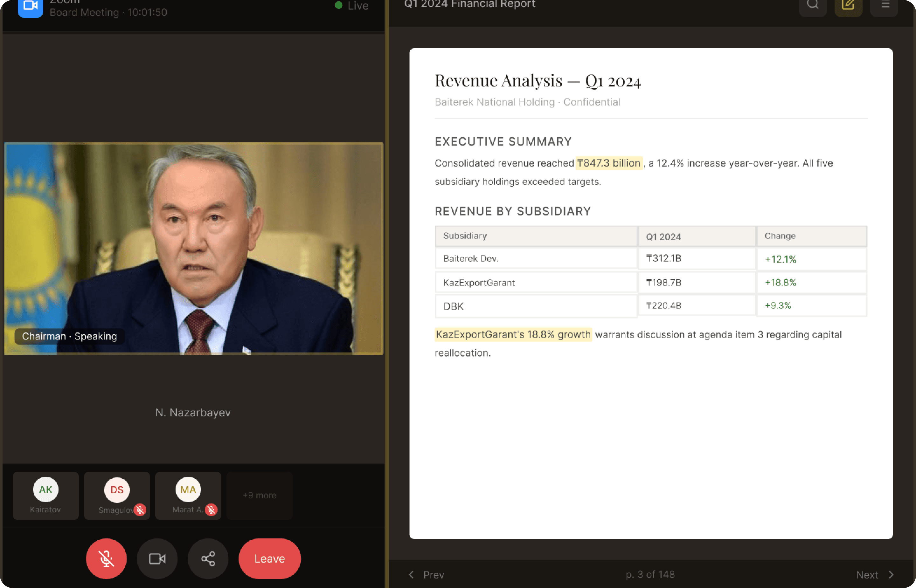Toggle the camera video button
This screenshot has height=588, width=916.
pyautogui.click(x=157, y=559)
